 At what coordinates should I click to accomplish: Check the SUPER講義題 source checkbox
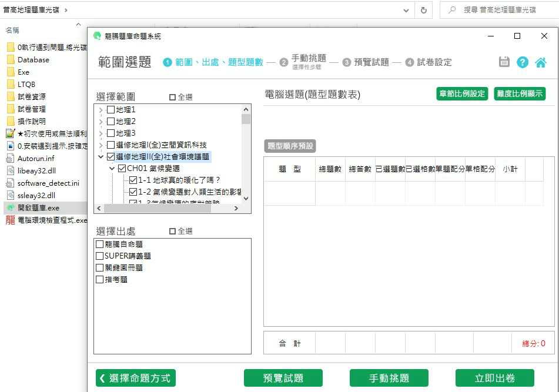pos(100,256)
